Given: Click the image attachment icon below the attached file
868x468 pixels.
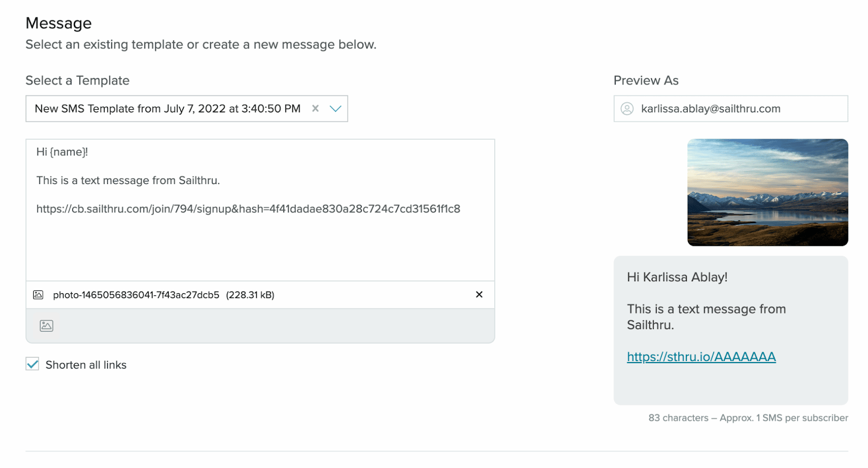Looking at the screenshot, I should [x=46, y=326].
